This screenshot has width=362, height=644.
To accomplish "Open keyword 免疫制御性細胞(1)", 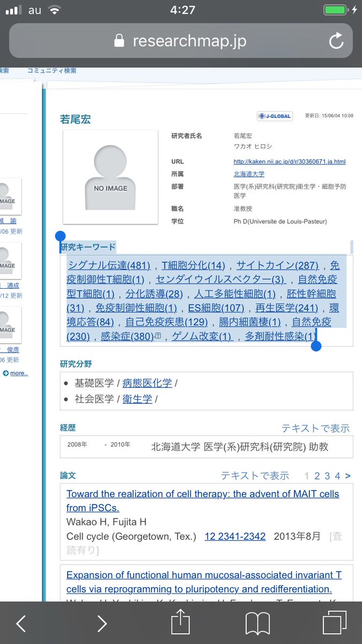I will click(x=136, y=308).
